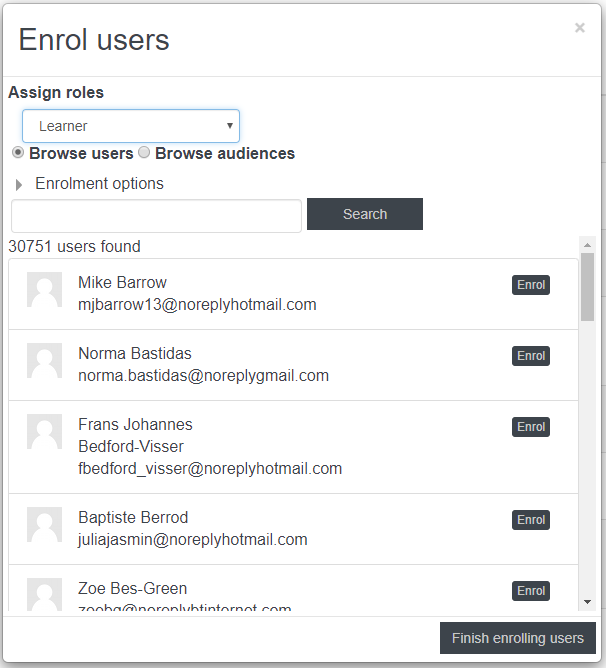
Task: Enrol Zoe Bes-Green
Action: [531, 591]
